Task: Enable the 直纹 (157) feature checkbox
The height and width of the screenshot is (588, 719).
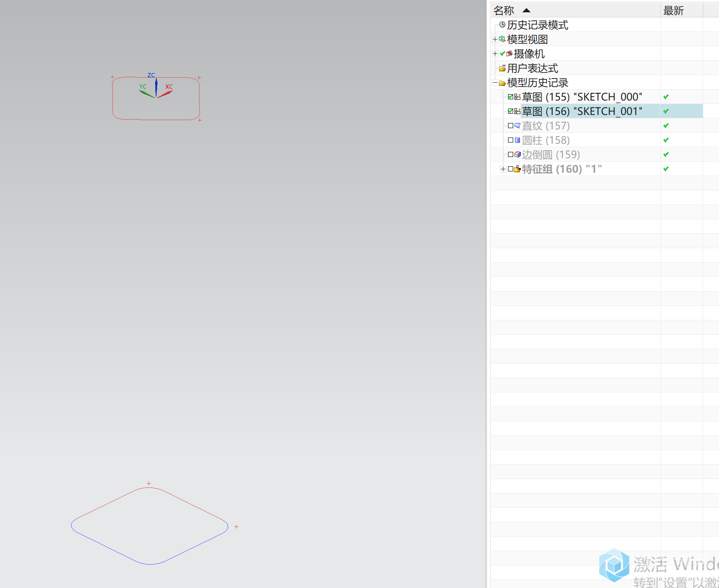Action: coord(511,126)
